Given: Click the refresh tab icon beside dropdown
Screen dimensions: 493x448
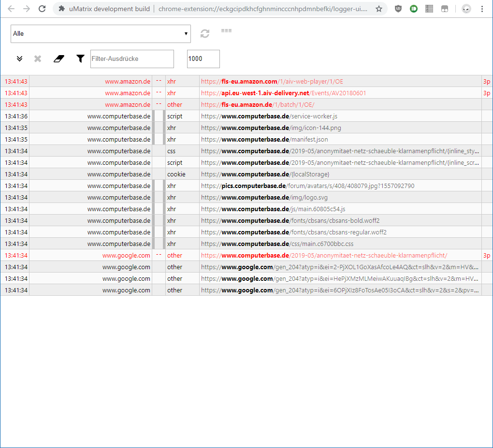Looking at the screenshot, I should tap(204, 34).
